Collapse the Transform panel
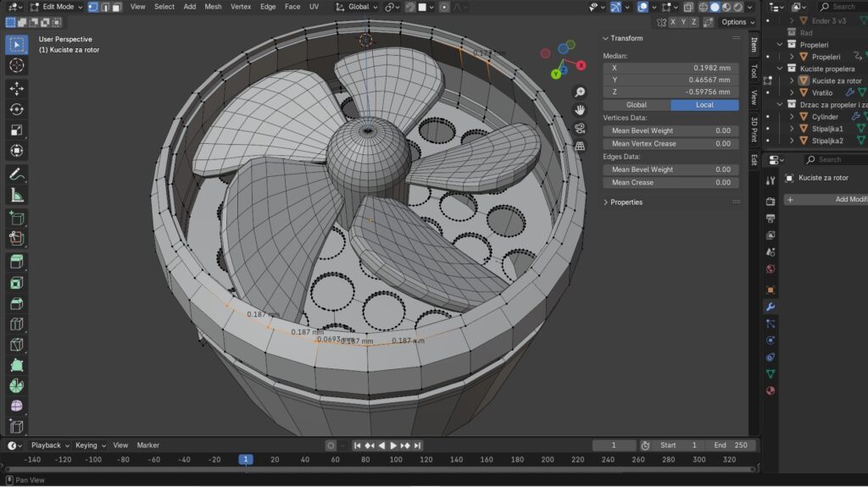The height and width of the screenshot is (487, 868). [605, 38]
